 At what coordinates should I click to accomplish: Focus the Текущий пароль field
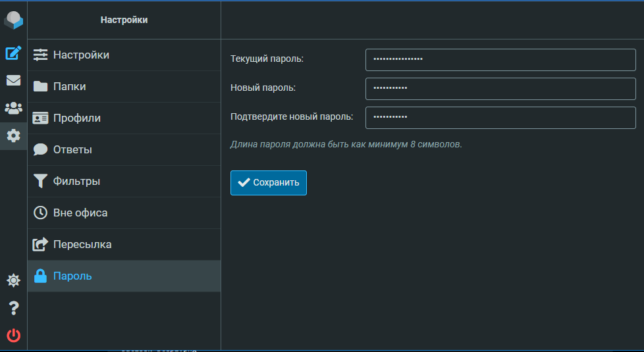pyautogui.click(x=500, y=60)
